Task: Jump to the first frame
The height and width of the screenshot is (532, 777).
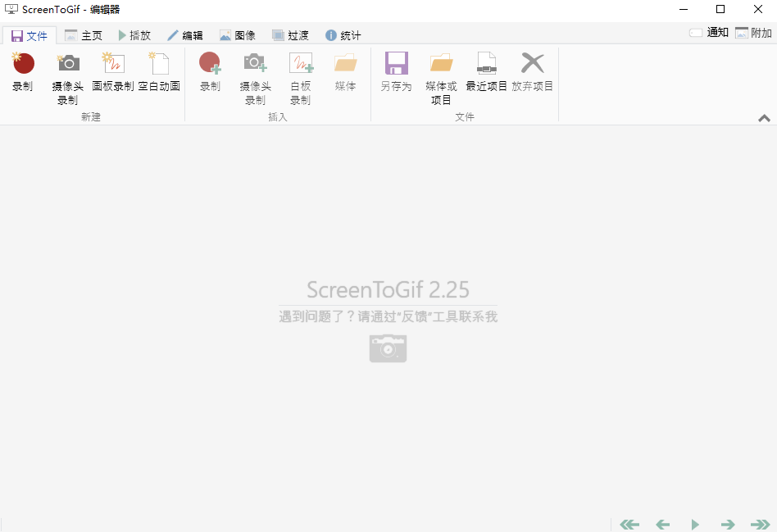Action: (x=629, y=524)
